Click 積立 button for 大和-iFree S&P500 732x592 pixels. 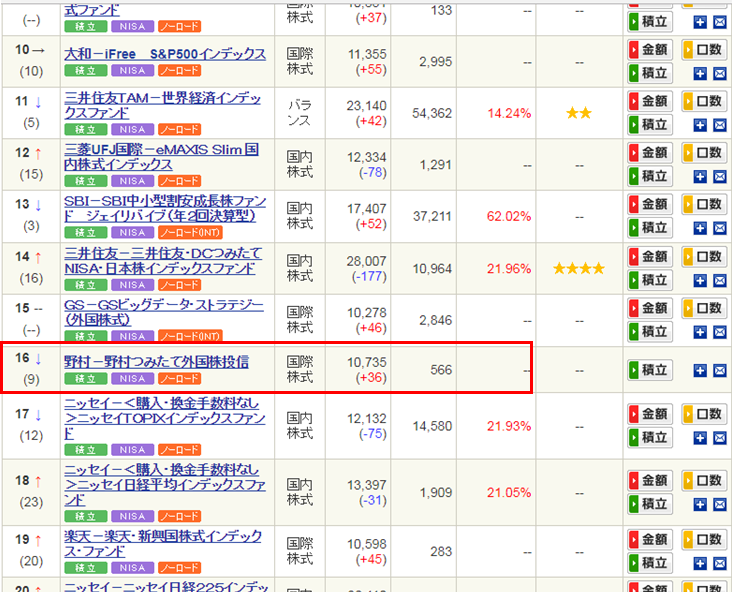(650, 73)
